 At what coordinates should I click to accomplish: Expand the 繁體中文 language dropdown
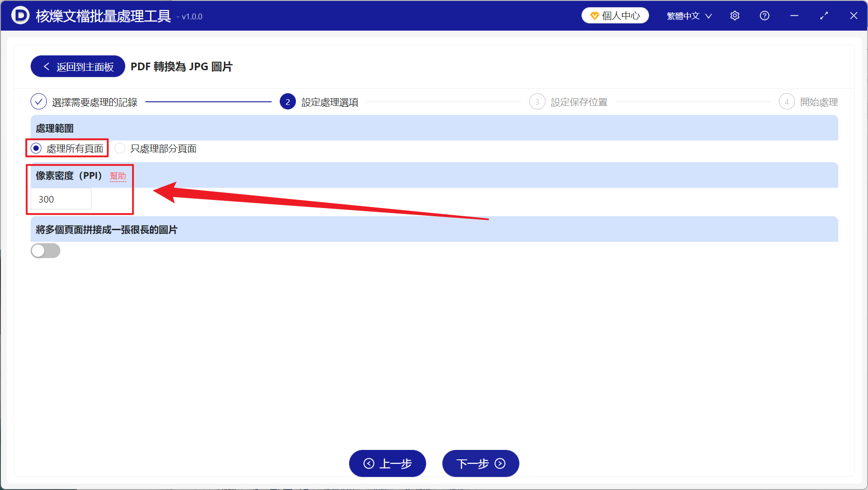689,16
